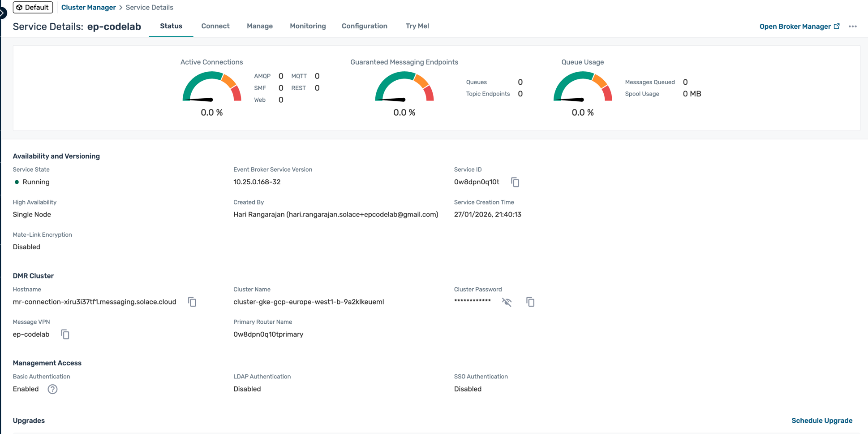868x434 pixels.
Task: Navigate to Cluster Manager breadcrumb
Action: click(88, 8)
